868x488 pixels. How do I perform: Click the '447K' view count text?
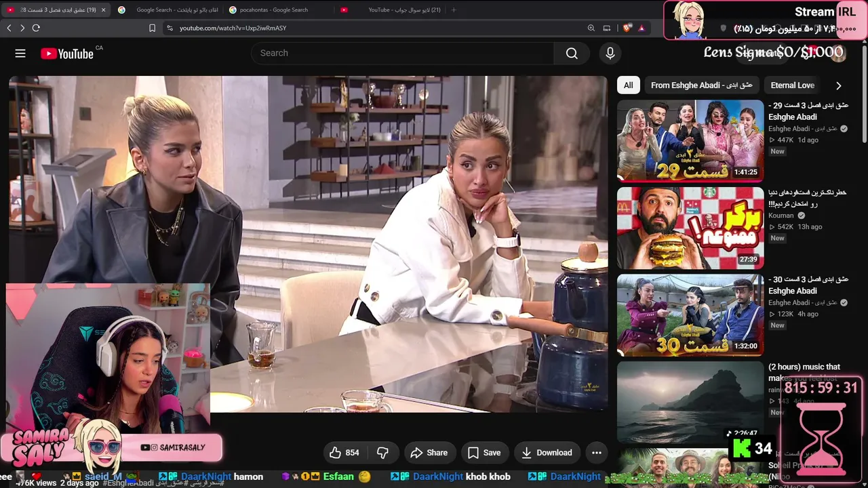(x=785, y=140)
